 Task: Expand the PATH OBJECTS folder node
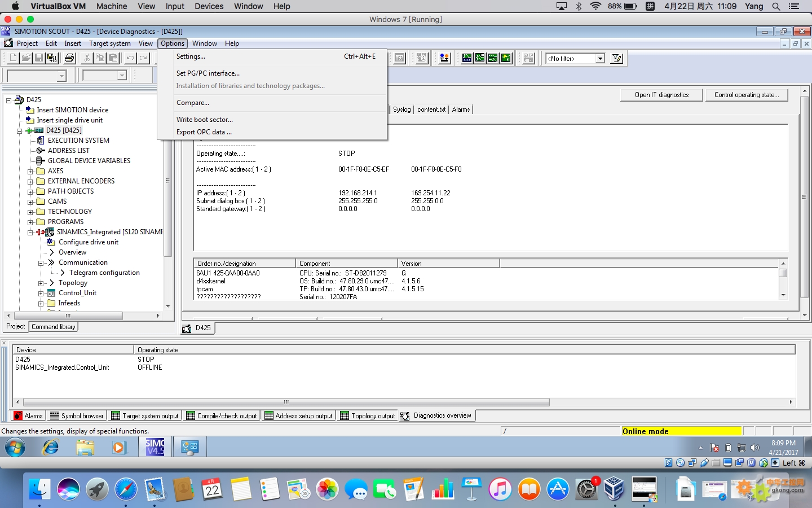click(30, 192)
